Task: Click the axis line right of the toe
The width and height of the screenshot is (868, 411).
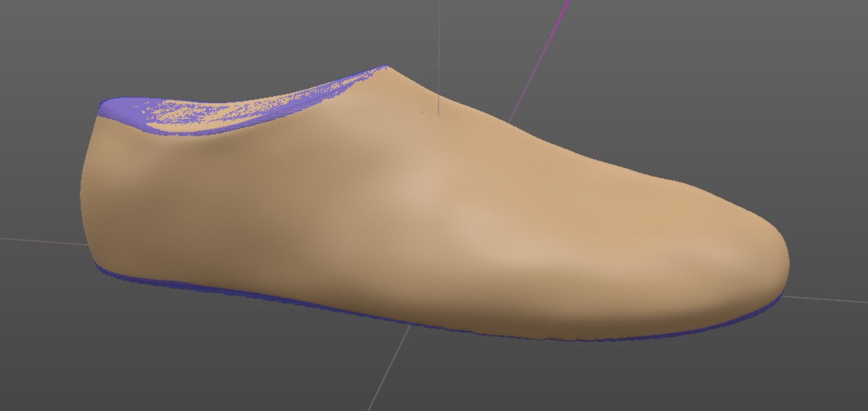Action: [x=826, y=299]
